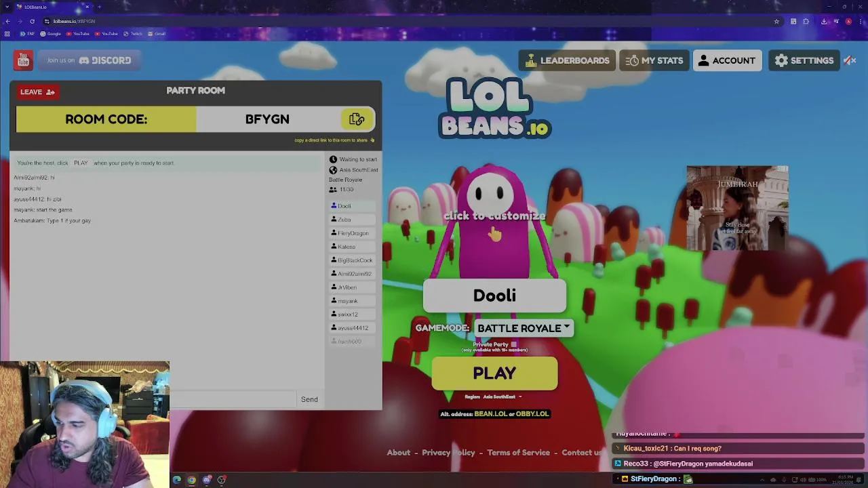The width and height of the screenshot is (868, 488).
Task: Open the Google bookmark
Action: [51, 34]
